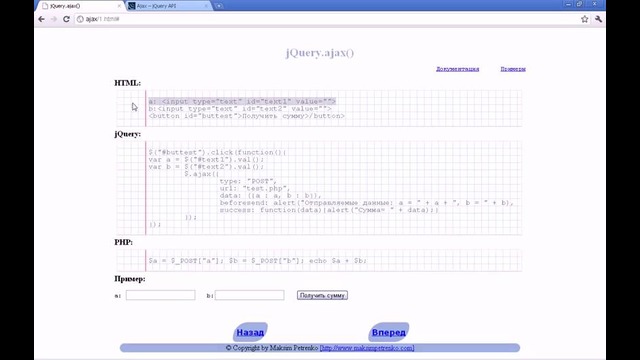Click the type: "POST" code line
The width and height of the screenshot is (640, 360).
(x=248, y=181)
